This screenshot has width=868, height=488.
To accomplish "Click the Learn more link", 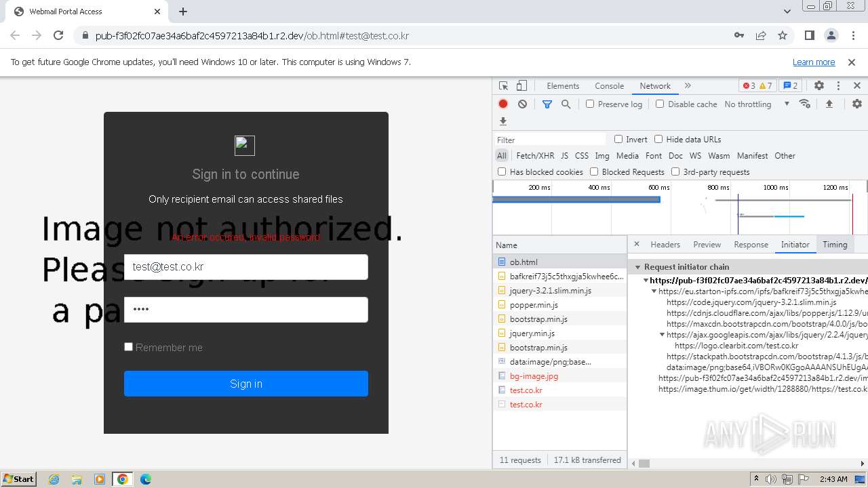I will point(814,62).
